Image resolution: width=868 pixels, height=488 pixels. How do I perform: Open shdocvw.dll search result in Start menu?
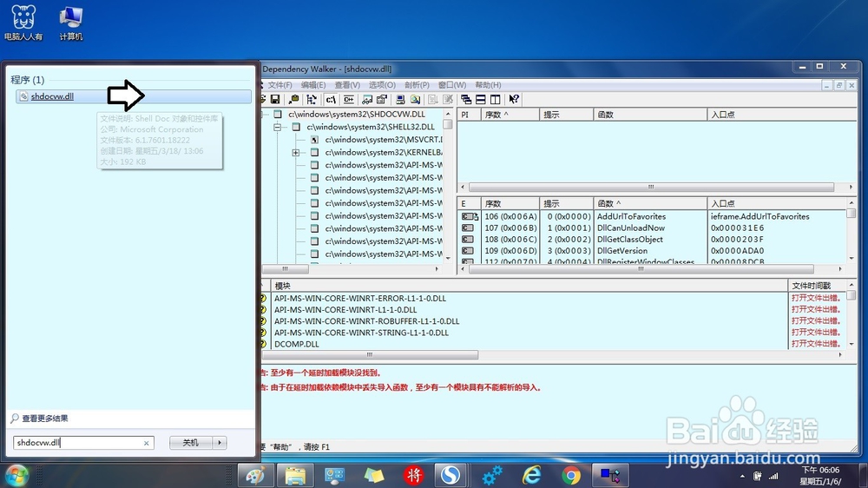coord(134,96)
